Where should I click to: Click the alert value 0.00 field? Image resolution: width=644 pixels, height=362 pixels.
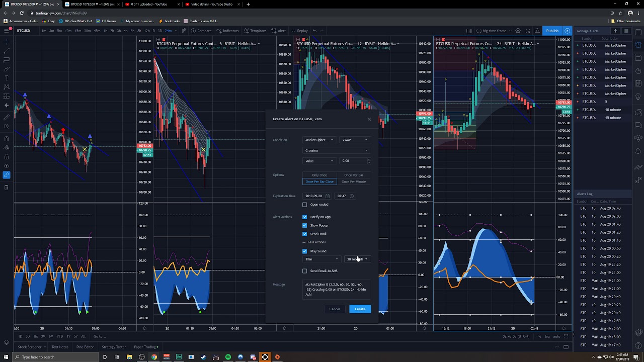[353, 161]
